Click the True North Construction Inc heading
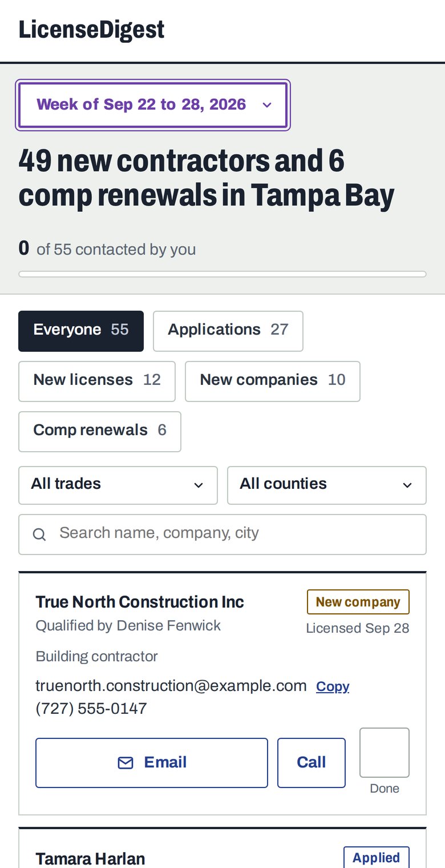The image size is (445, 868). pyautogui.click(x=140, y=602)
